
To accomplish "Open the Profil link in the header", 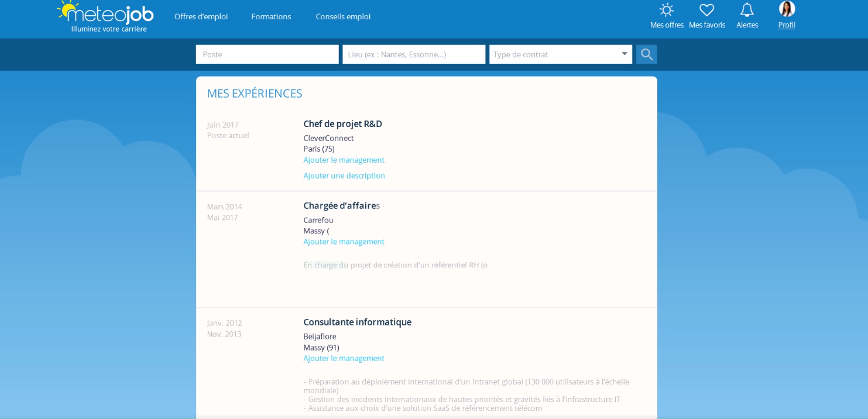I will point(787,25).
